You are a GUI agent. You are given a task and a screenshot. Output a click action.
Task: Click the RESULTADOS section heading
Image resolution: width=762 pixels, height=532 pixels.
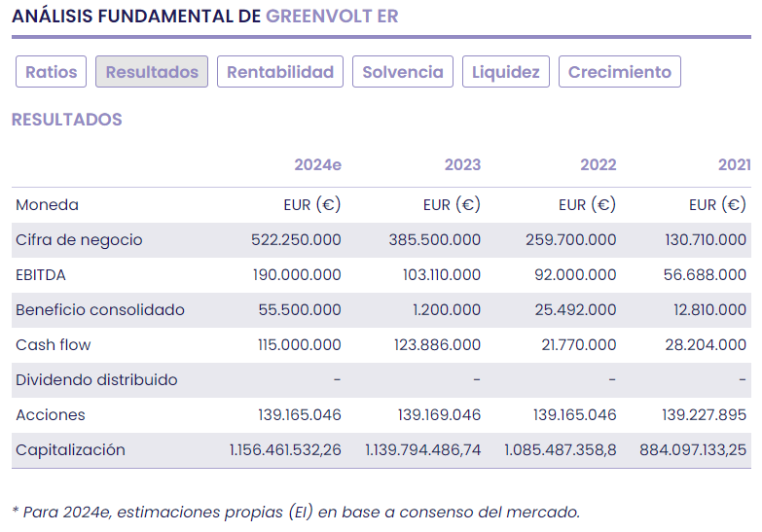(67, 120)
